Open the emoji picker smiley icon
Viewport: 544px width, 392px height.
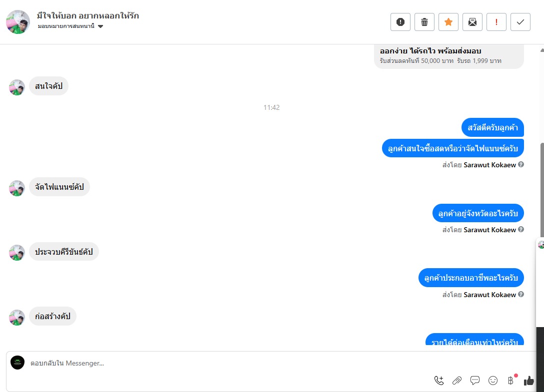coord(493,381)
